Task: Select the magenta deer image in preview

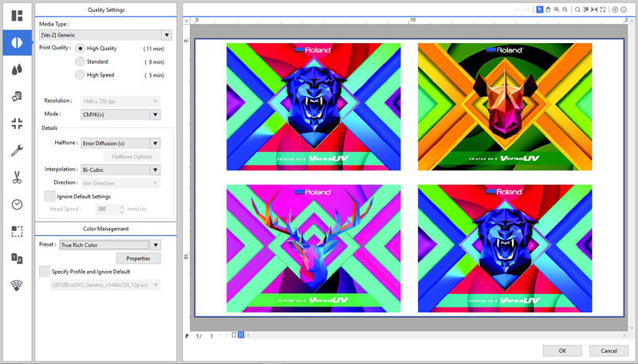Action: point(313,249)
